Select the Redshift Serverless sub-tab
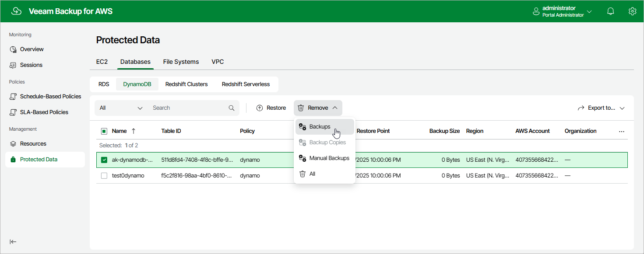644x254 pixels. [x=246, y=84]
